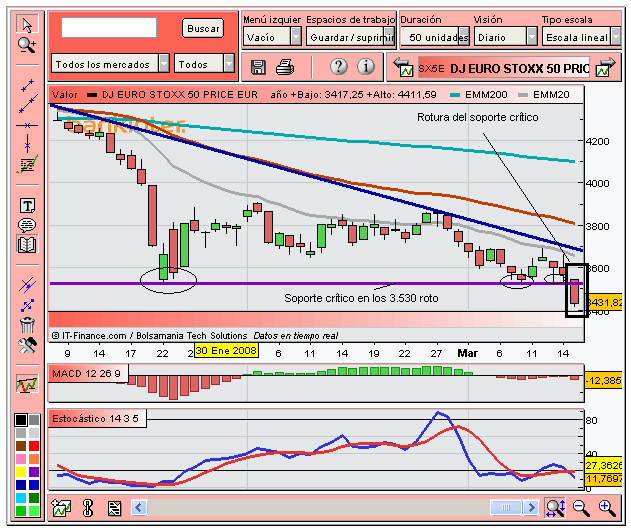Click the Buscar button
Viewport: 631px width, 530px height.
pyautogui.click(x=203, y=28)
